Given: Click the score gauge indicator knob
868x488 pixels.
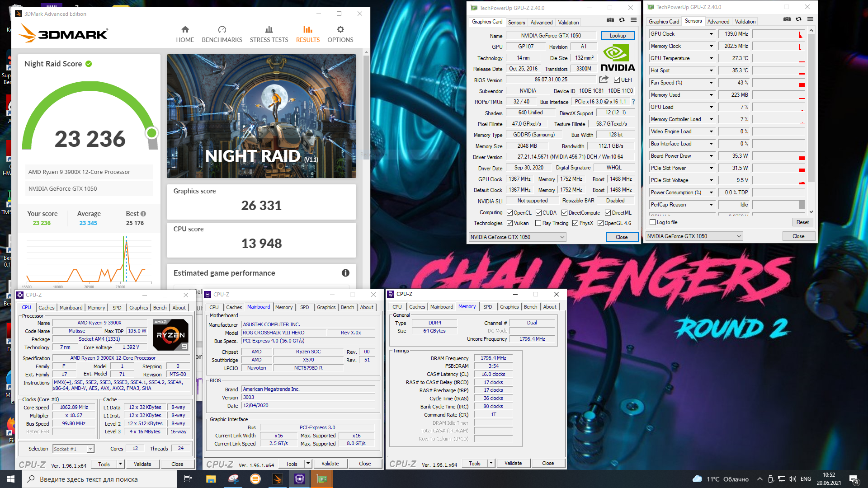Looking at the screenshot, I should 151,133.
